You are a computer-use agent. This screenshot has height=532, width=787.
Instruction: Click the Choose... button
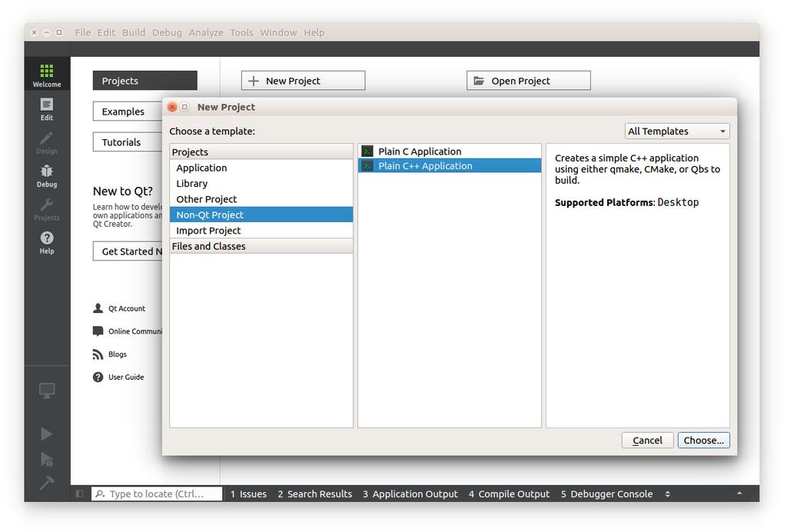pyautogui.click(x=704, y=441)
